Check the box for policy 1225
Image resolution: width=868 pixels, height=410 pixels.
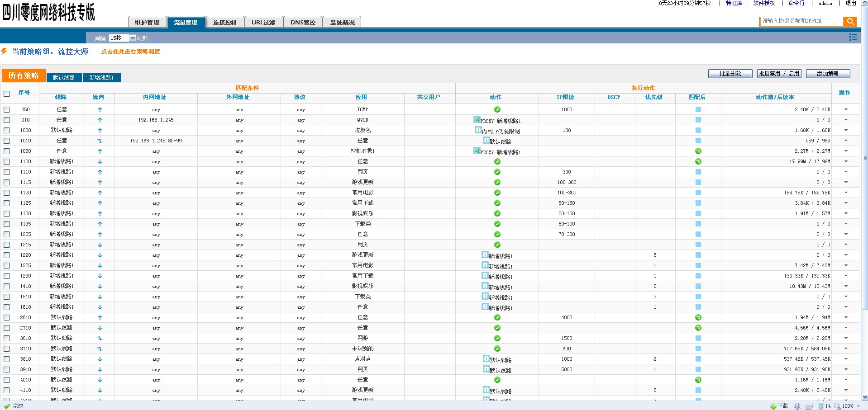[x=6, y=265]
